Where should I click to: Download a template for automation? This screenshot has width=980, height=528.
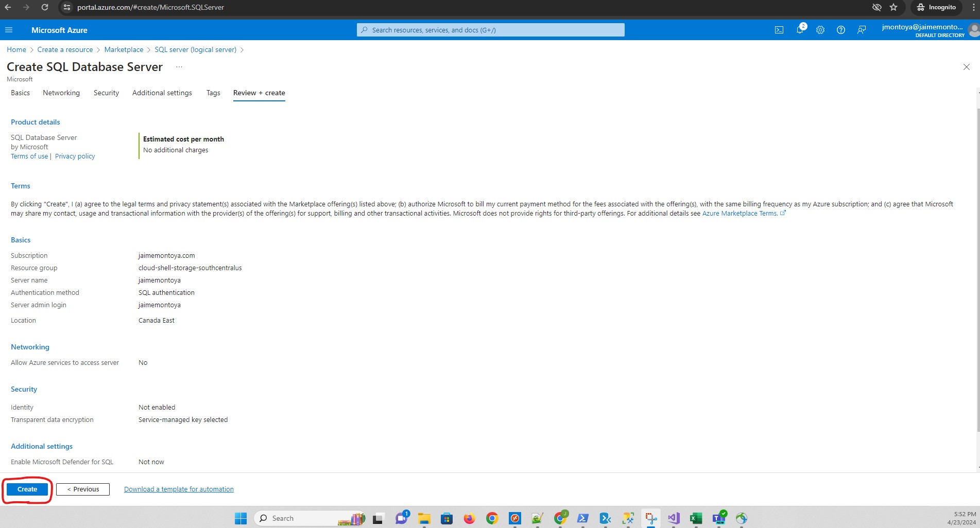[179, 489]
